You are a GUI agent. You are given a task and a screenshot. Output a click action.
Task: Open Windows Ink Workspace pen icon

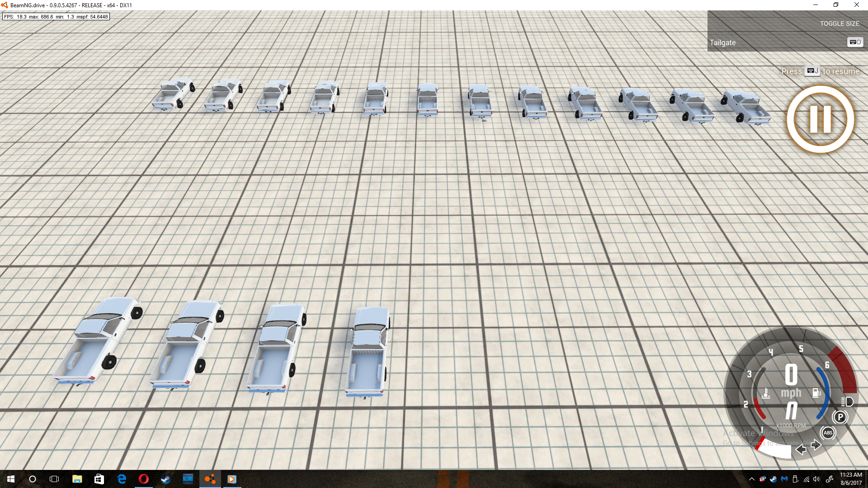click(x=829, y=479)
